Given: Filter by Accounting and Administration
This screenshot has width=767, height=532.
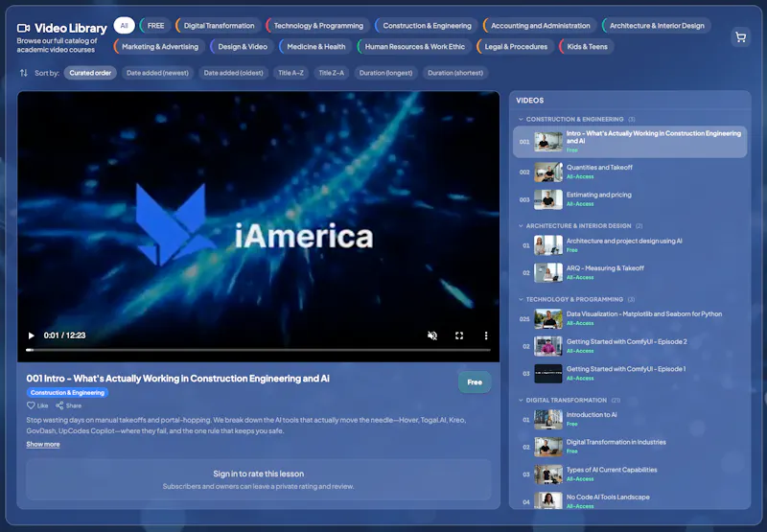Looking at the screenshot, I should pos(540,26).
